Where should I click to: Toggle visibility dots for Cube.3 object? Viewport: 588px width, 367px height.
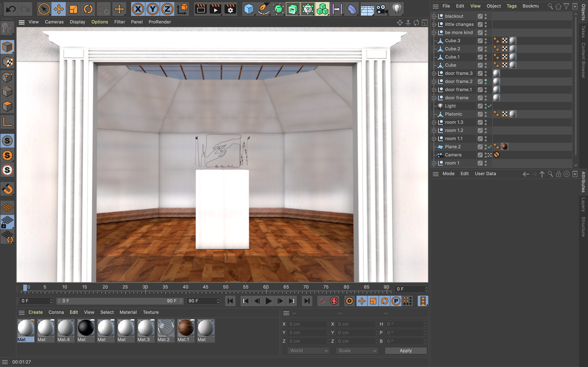pos(486,41)
